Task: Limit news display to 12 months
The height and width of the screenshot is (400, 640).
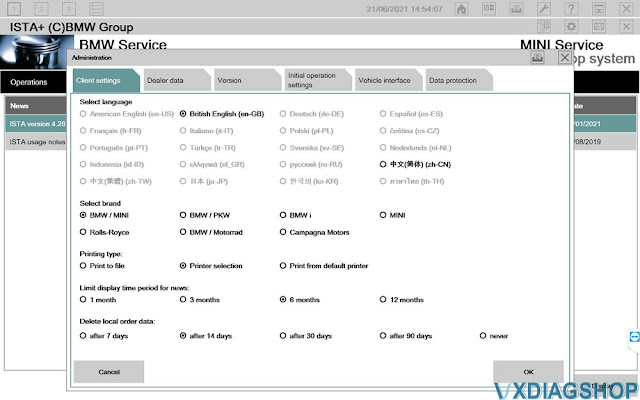Action: pyautogui.click(x=402, y=300)
